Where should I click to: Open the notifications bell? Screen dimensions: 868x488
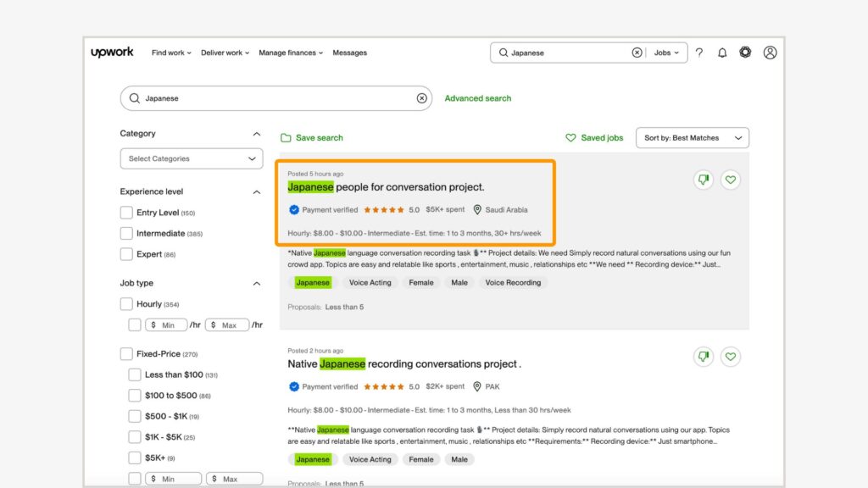pos(722,53)
